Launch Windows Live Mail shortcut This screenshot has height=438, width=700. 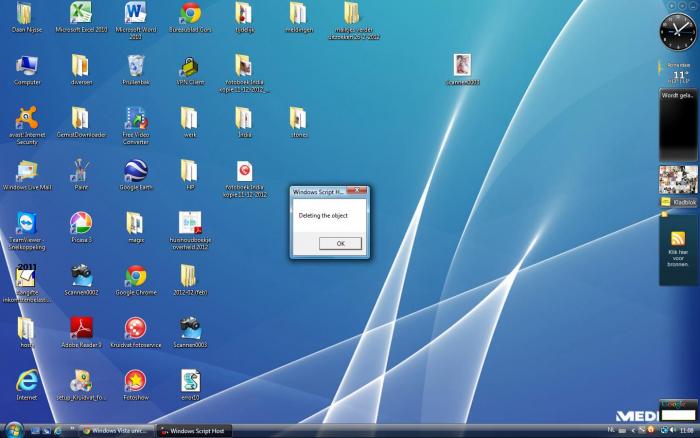(x=27, y=170)
